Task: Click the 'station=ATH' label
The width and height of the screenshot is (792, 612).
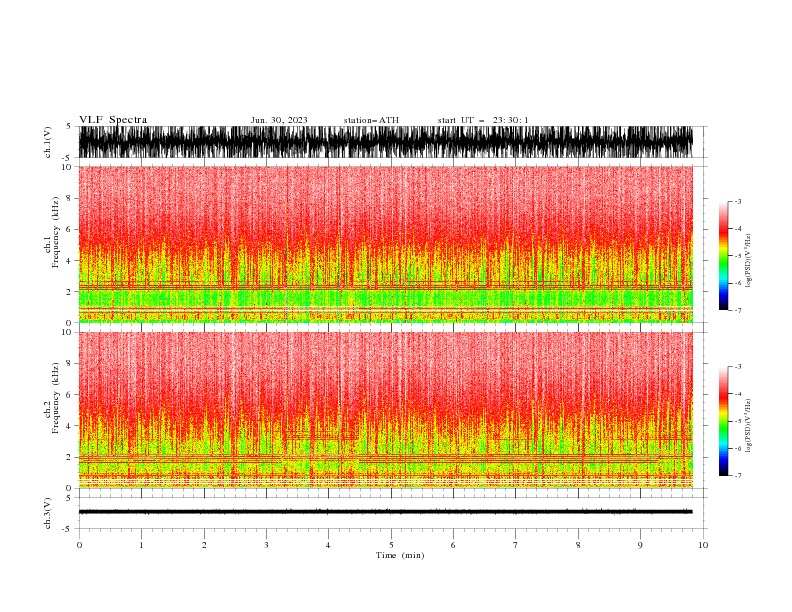Action: tap(371, 120)
